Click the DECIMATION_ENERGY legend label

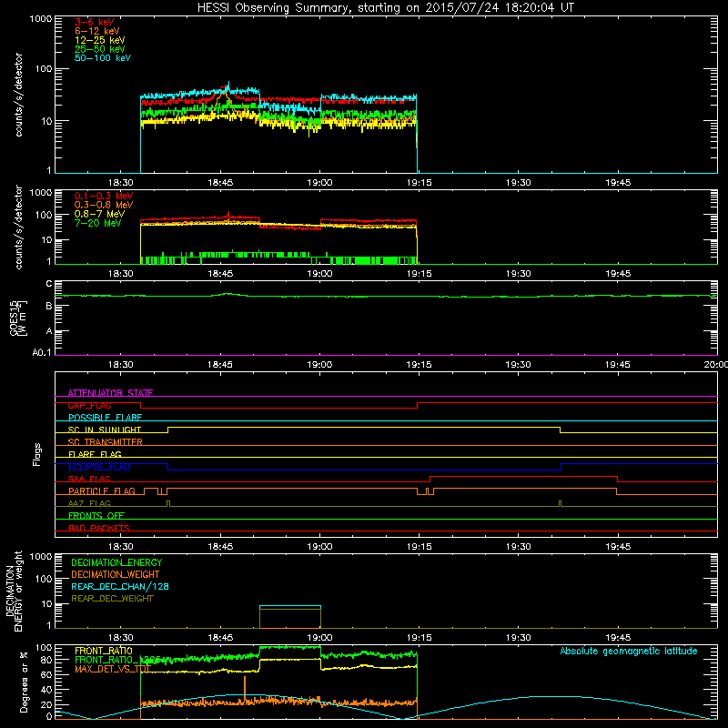click(116, 562)
